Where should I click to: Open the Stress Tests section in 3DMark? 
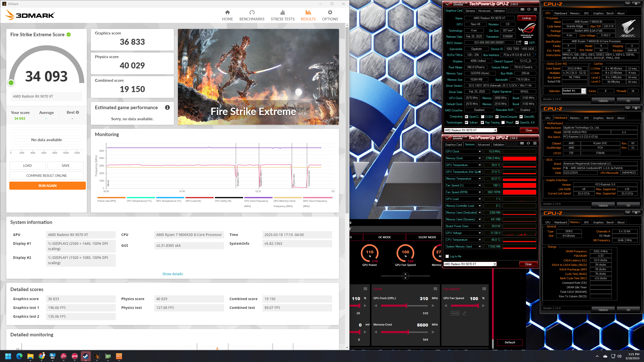(282, 15)
